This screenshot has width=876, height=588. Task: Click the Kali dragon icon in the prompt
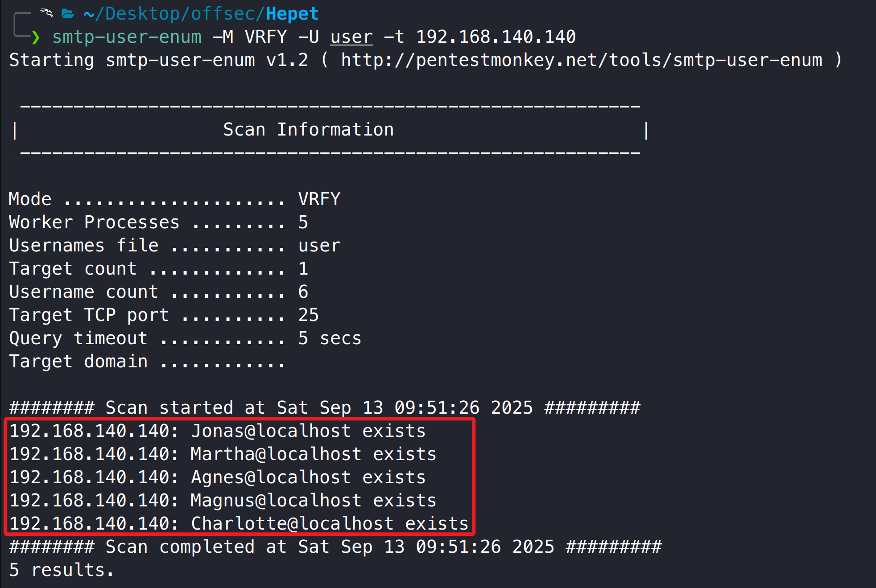[47, 13]
